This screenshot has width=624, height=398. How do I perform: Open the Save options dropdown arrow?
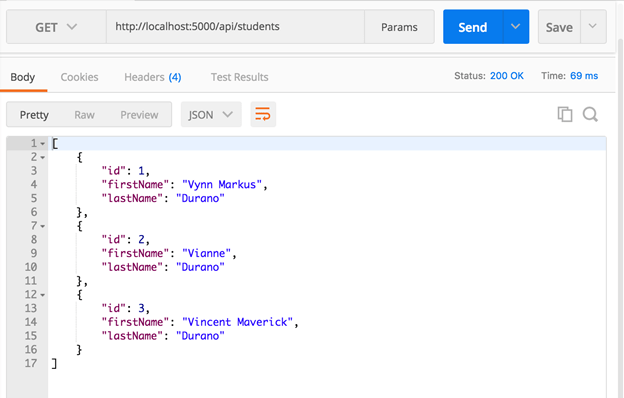pyautogui.click(x=593, y=27)
